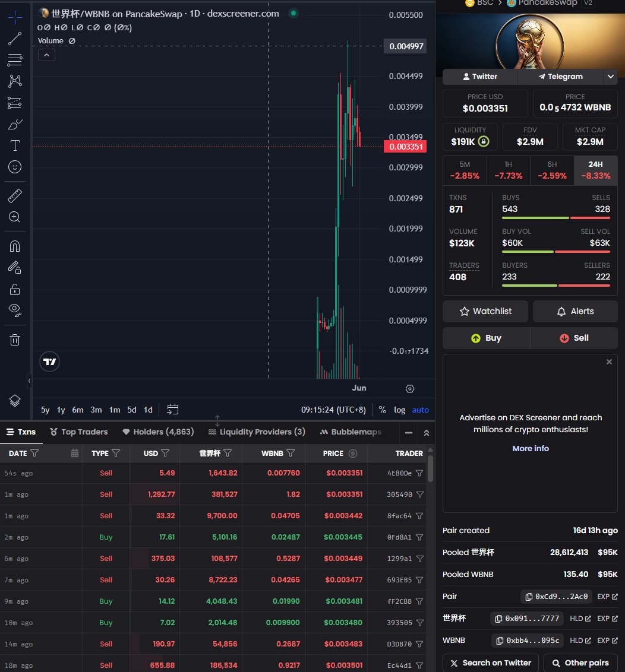This screenshot has width=625, height=672.
Task: Close the advertisement box
Action: pos(609,362)
